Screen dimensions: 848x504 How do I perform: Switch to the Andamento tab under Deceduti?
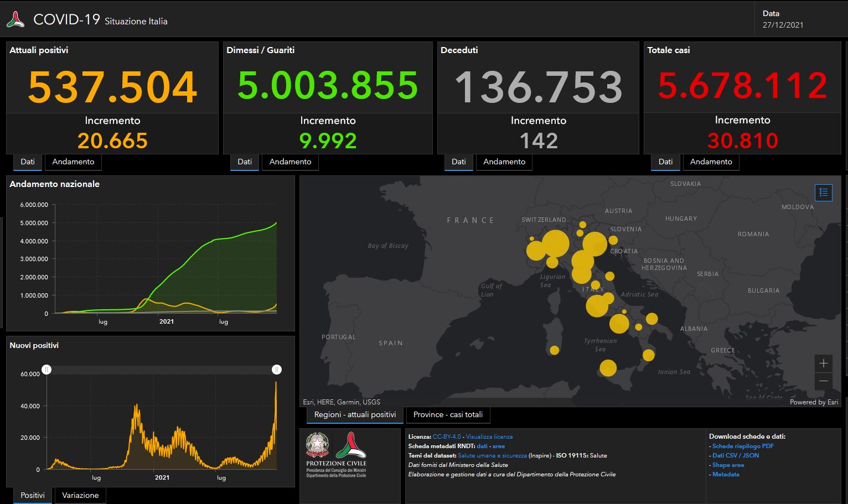click(504, 162)
